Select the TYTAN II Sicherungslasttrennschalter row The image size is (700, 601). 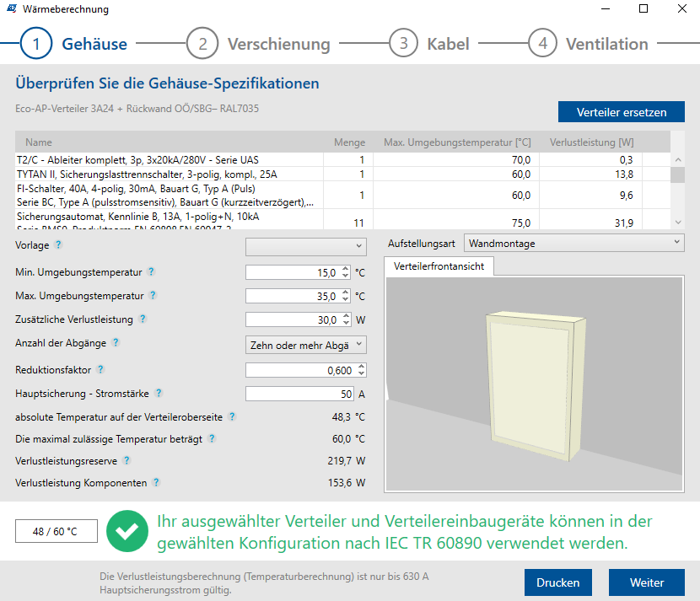coord(342,174)
